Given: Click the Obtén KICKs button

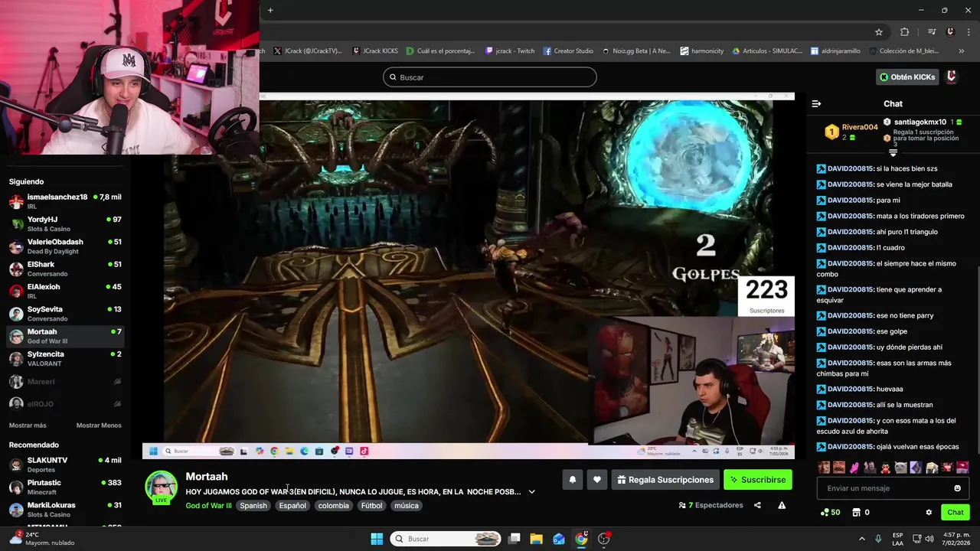Looking at the screenshot, I should (x=907, y=77).
